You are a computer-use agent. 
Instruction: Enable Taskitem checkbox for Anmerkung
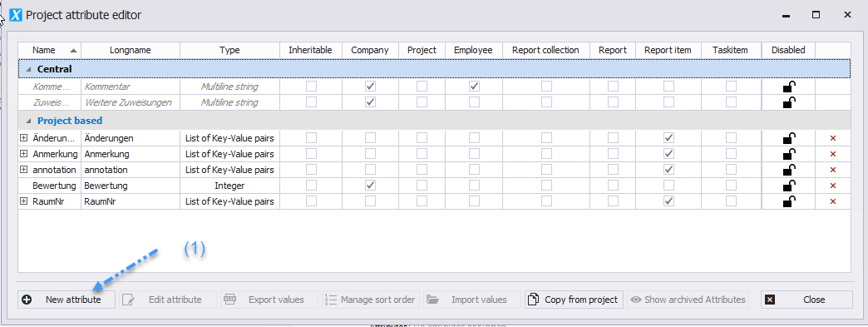pos(732,154)
